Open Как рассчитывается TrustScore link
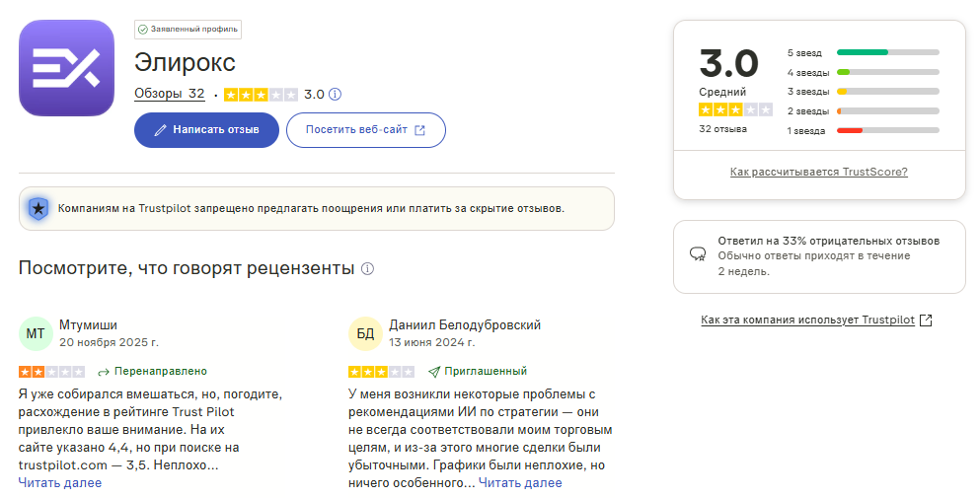This screenshot has width=980, height=498. [818, 172]
